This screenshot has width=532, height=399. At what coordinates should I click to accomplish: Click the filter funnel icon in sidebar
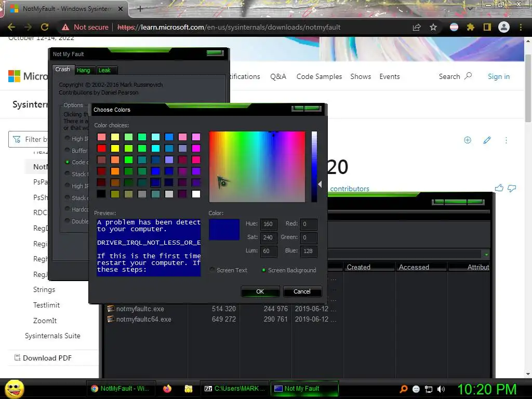pos(17,139)
